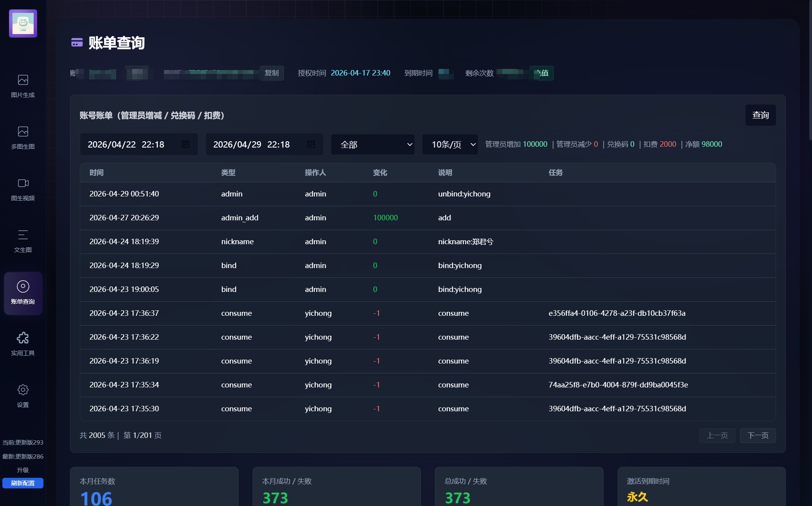Viewport: 812px width, 506px height.
Task: Click the 查询 query button
Action: (x=760, y=115)
